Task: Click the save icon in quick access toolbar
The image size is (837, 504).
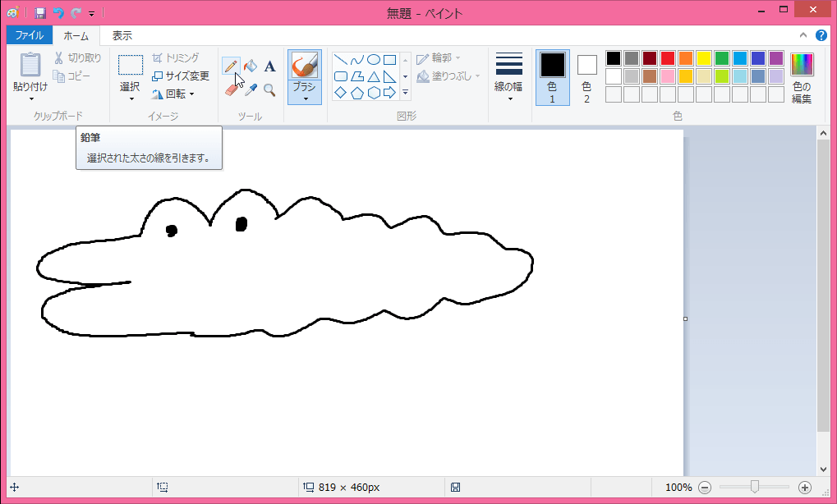Action: [x=40, y=13]
